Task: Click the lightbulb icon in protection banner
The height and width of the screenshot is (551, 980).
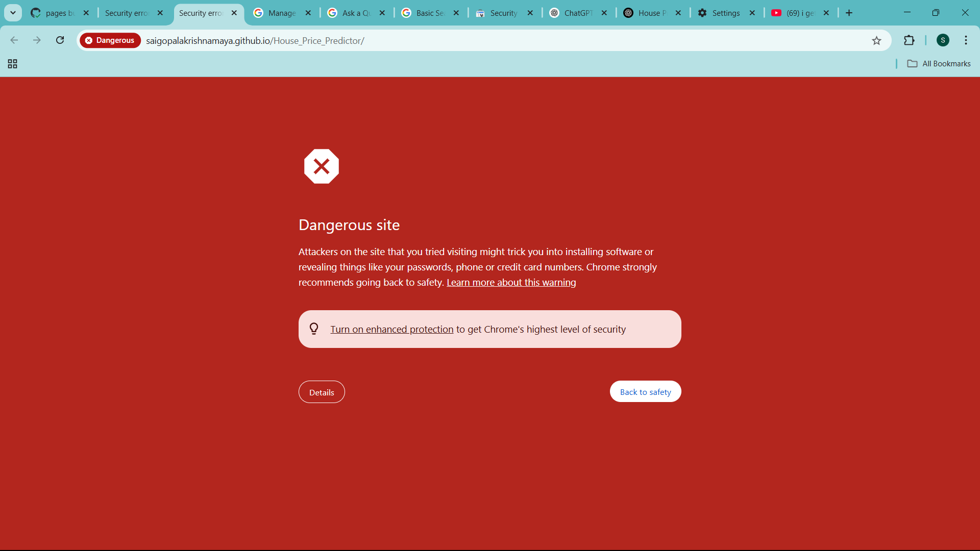Action: 314,329
